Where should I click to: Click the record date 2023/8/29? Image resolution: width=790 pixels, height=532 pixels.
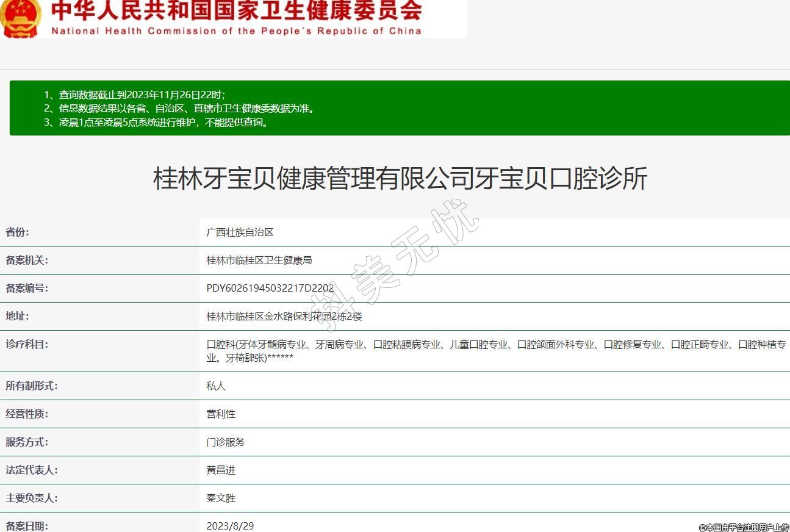[230, 526]
